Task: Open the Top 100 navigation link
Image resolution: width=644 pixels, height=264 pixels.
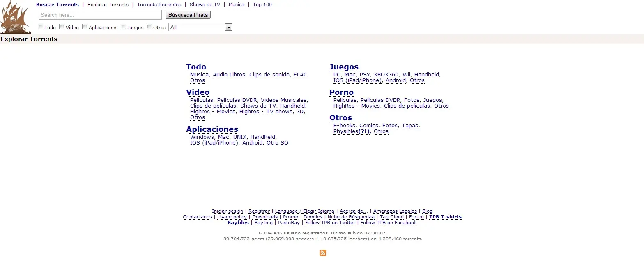Action: tap(262, 5)
